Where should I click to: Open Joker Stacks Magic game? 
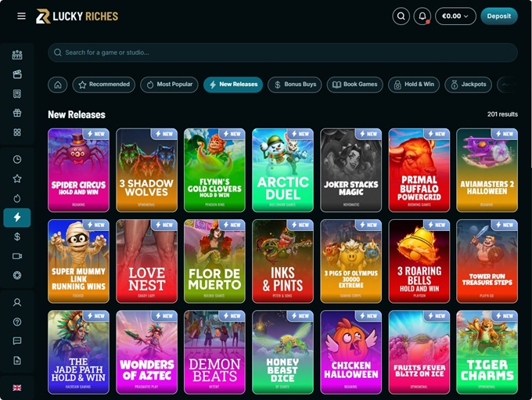tap(350, 170)
